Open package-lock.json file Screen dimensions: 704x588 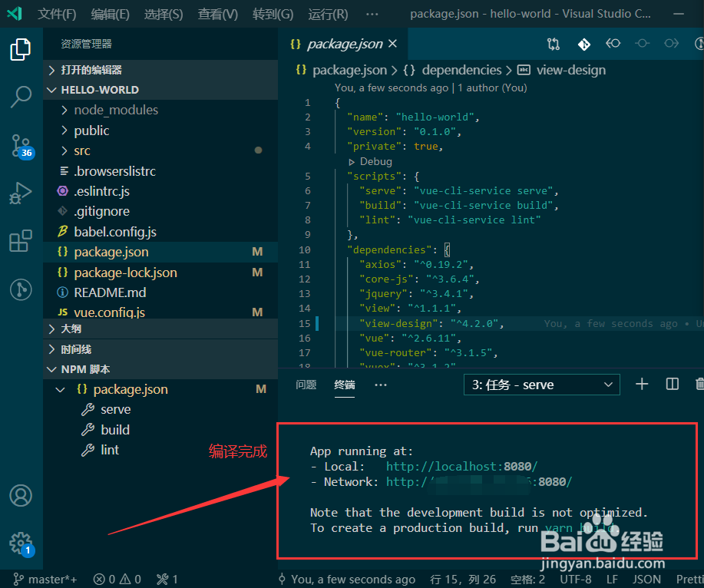coord(160,273)
